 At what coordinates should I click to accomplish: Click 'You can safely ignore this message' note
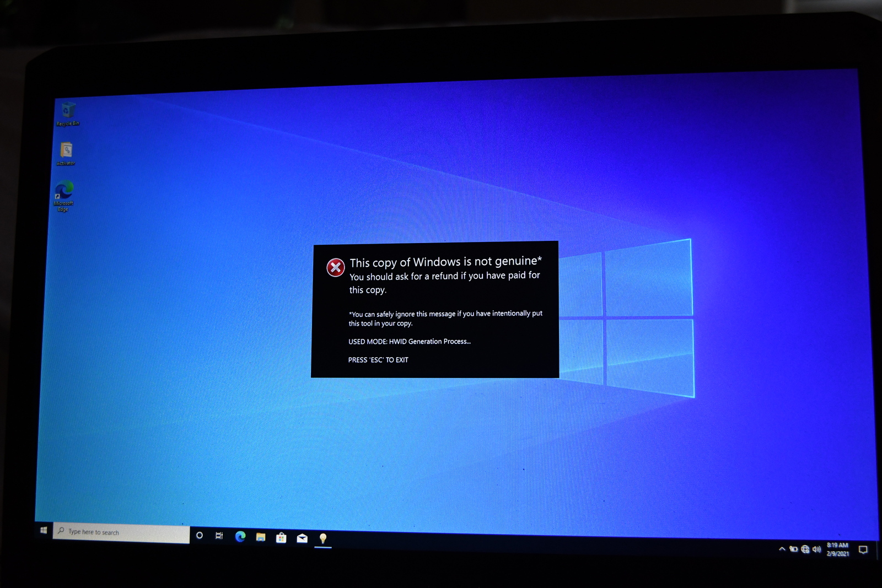pyautogui.click(x=445, y=319)
